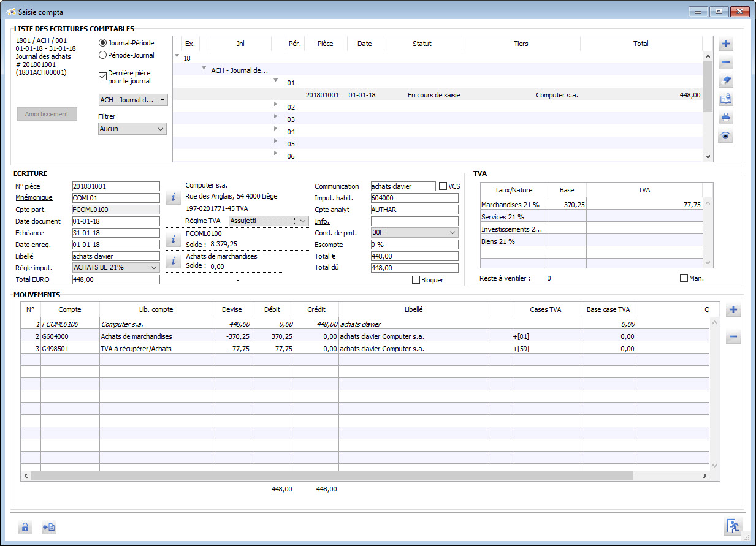
Task: Click the exit door icon at bottom right
Action: (x=733, y=526)
